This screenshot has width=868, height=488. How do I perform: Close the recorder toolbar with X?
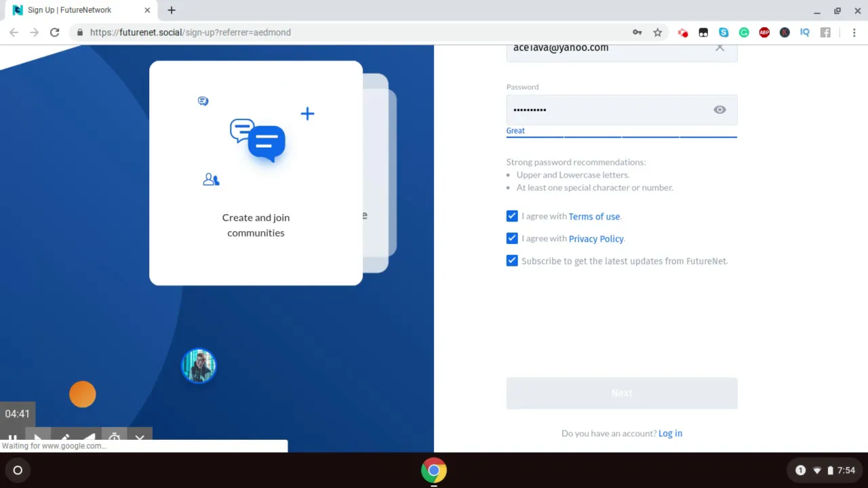click(x=140, y=438)
